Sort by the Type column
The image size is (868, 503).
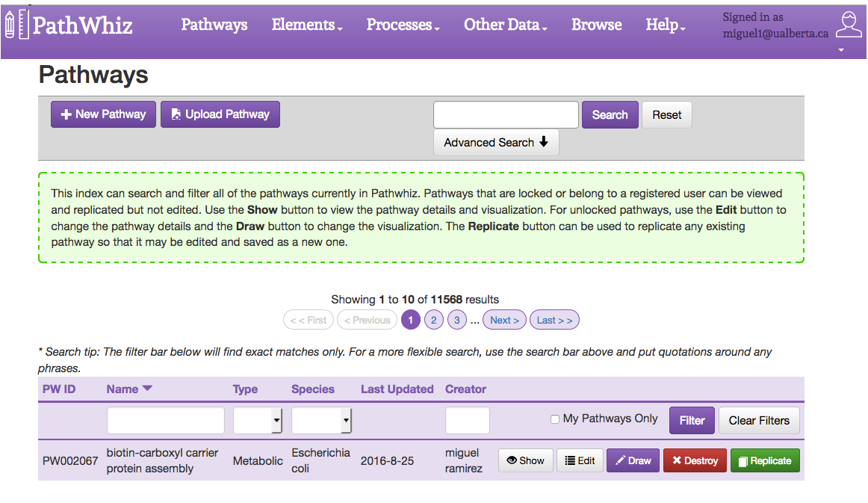click(x=245, y=389)
